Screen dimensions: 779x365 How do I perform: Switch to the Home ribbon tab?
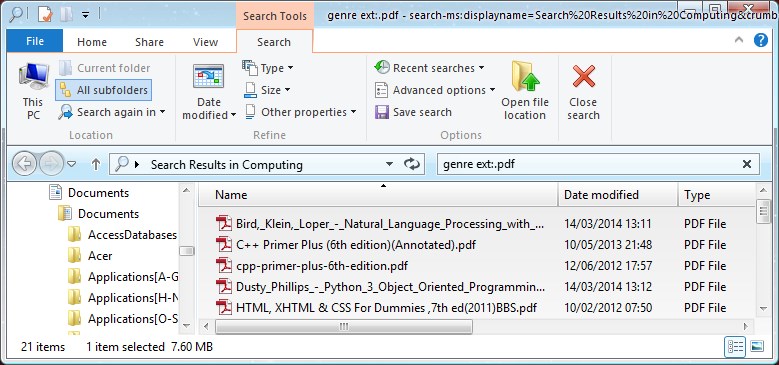click(92, 42)
